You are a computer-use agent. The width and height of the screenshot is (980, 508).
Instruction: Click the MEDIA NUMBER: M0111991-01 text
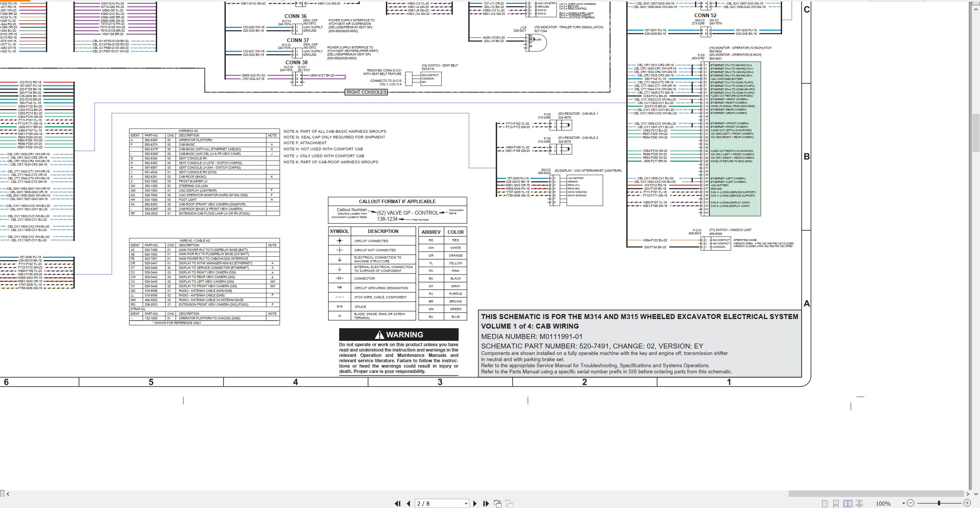(532, 337)
